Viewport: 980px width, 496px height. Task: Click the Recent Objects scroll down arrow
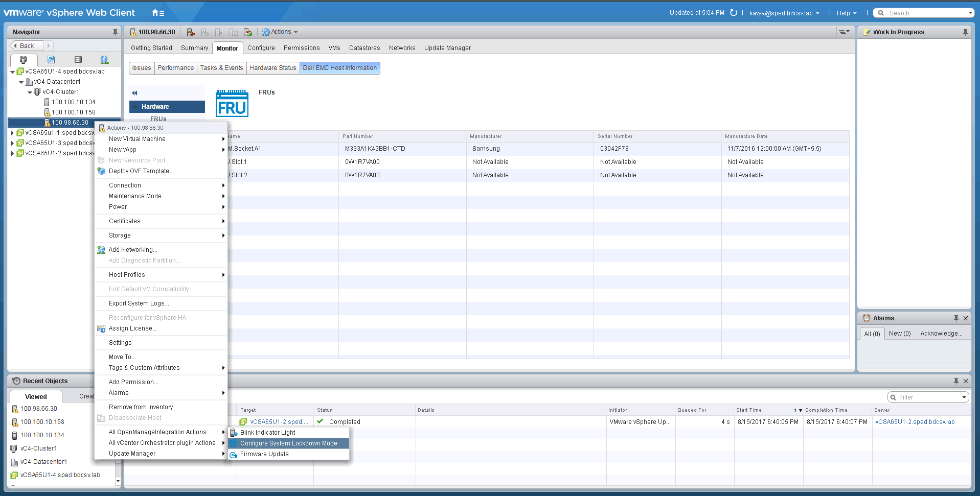(x=118, y=481)
